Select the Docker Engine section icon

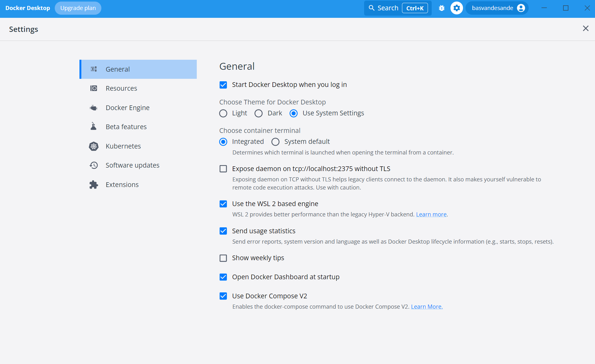(x=94, y=108)
